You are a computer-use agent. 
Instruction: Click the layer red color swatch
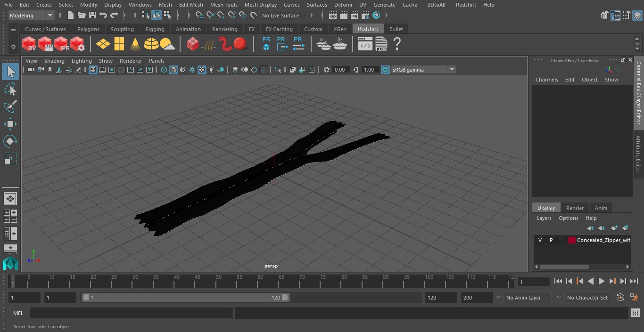tap(572, 240)
